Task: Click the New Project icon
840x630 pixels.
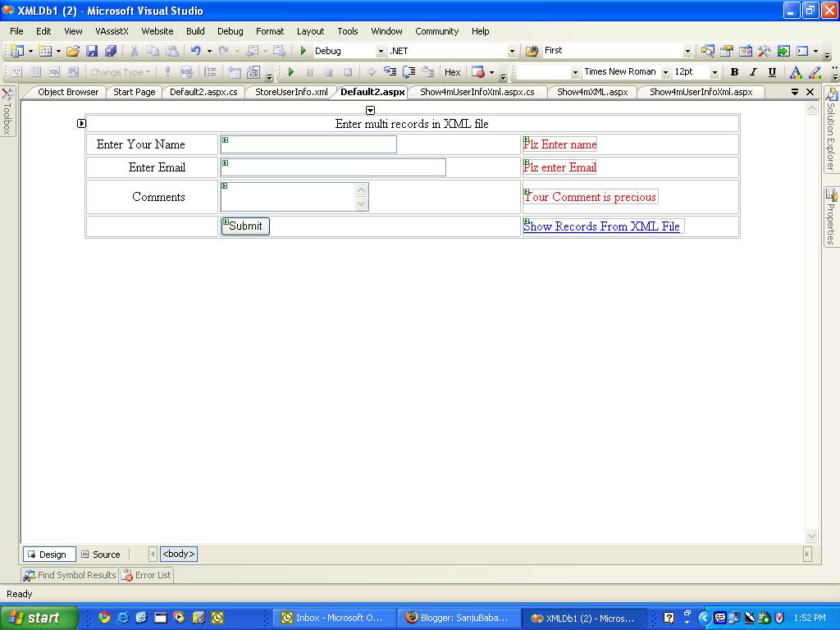Action: (17, 51)
